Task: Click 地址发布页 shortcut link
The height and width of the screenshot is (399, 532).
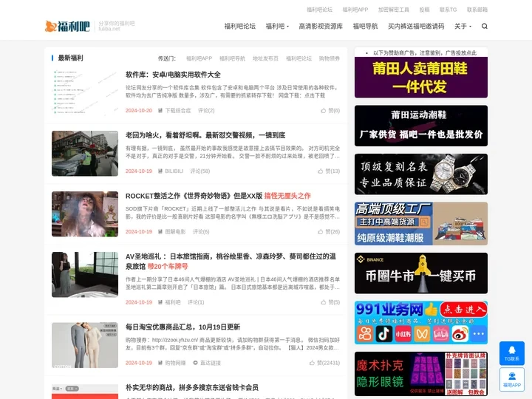Action: click(x=265, y=58)
